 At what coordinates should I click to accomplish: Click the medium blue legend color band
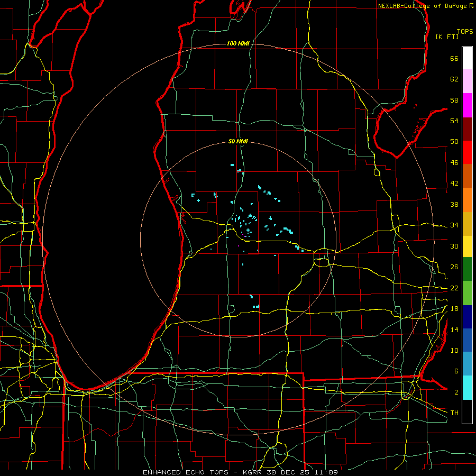[x=467, y=340]
